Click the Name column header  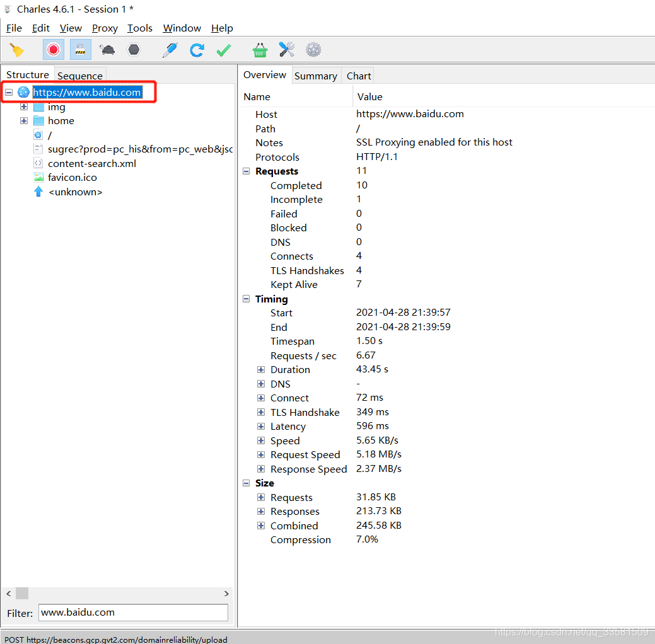pos(257,97)
